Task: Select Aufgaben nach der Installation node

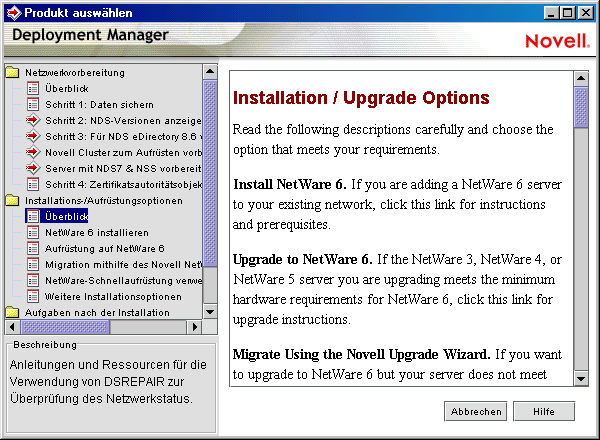Action: (97, 313)
